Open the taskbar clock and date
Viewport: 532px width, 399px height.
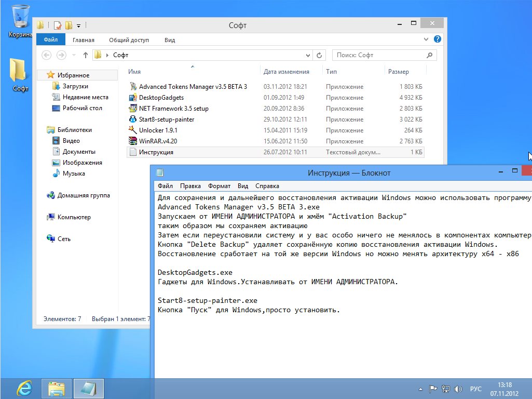(504, 389)
